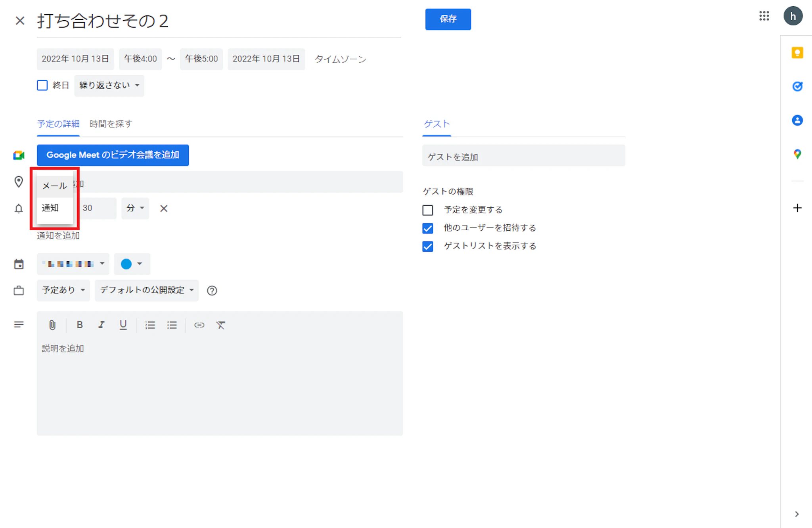Open Google Maps side panel icon

tap(797, 154)
